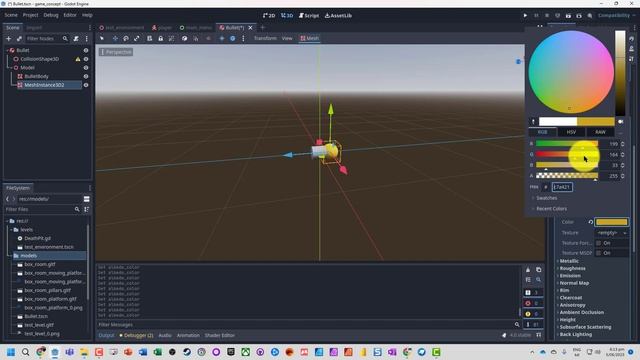The width and height of the screenshot is (640, 360).
Task: Expand the Emission property group
Action: click(570, 276)
